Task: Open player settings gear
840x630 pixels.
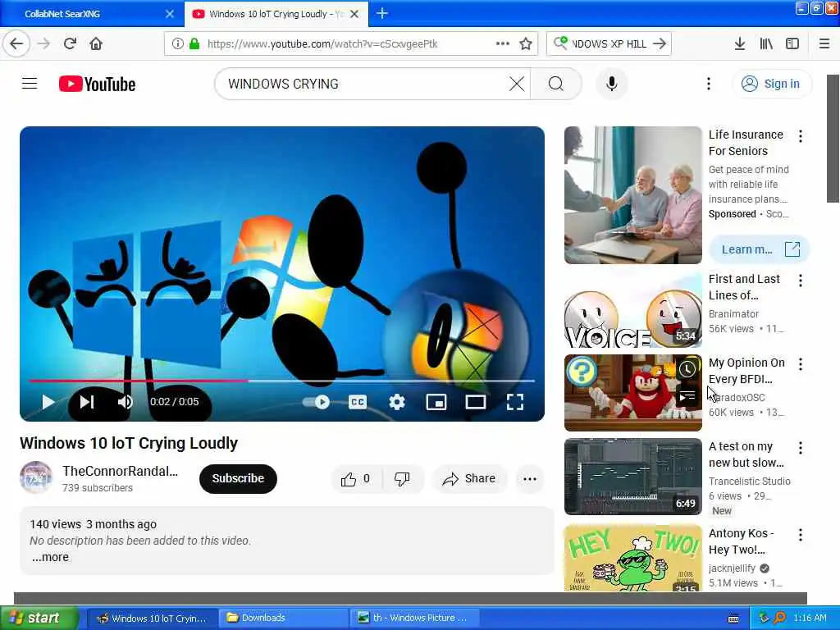Action: 397,402
